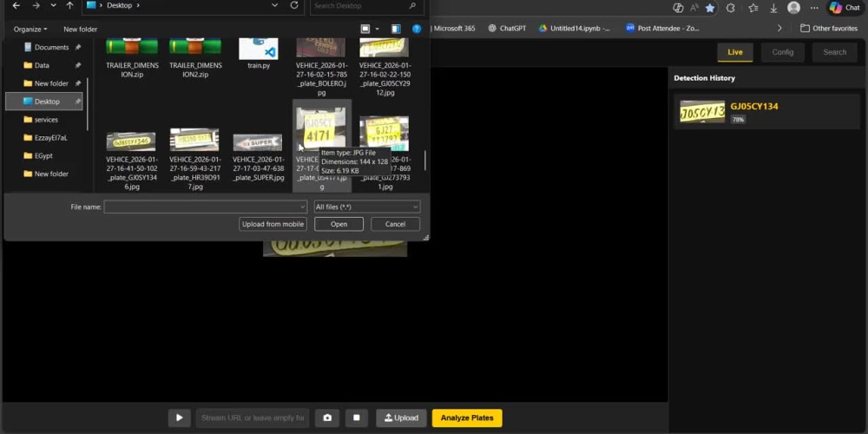Capture a snapshot with camera icon
This screenshot has width=868, height=434.
327,418
